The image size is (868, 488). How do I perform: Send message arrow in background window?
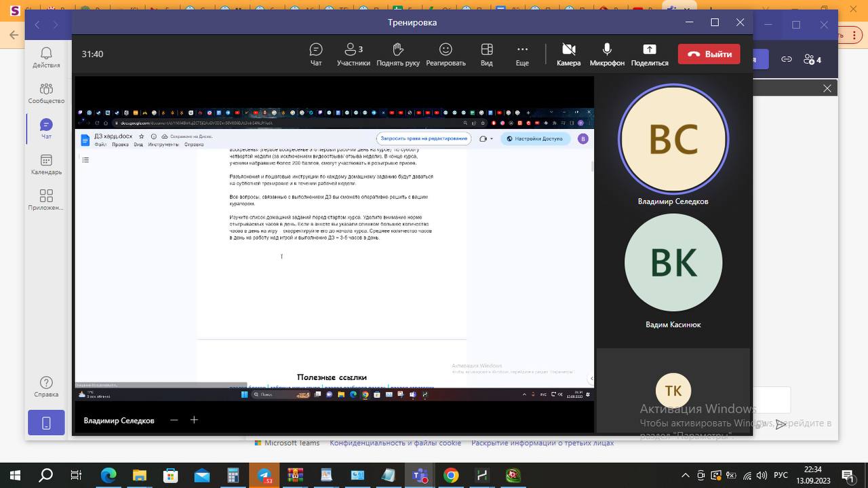tap(781, 424)
